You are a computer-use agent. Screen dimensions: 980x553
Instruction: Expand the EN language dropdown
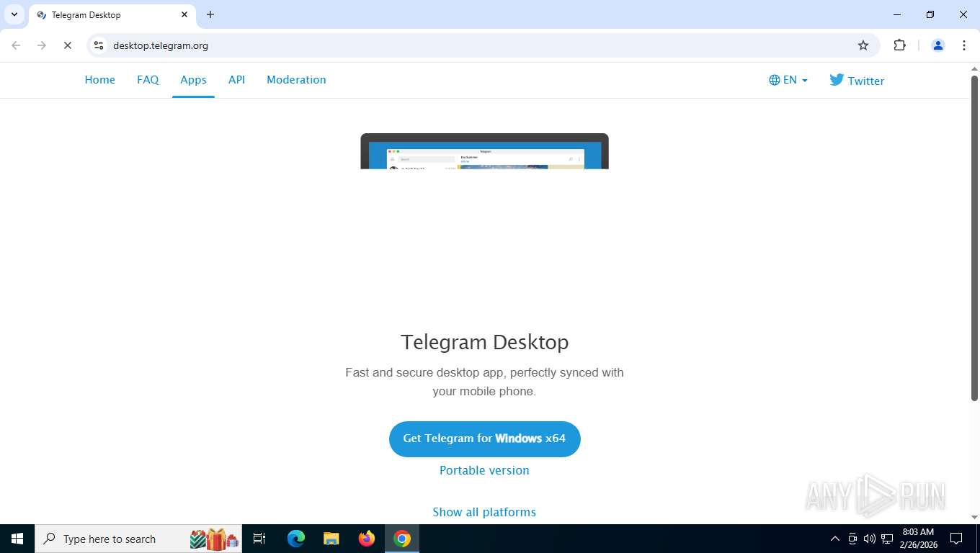[x=788, y=80]
